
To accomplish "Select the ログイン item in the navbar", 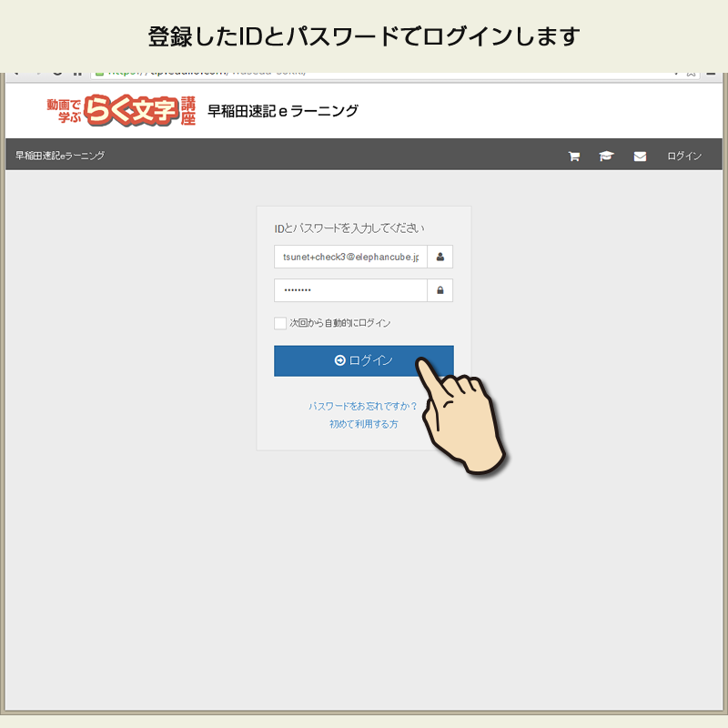I will coord(684,156).
